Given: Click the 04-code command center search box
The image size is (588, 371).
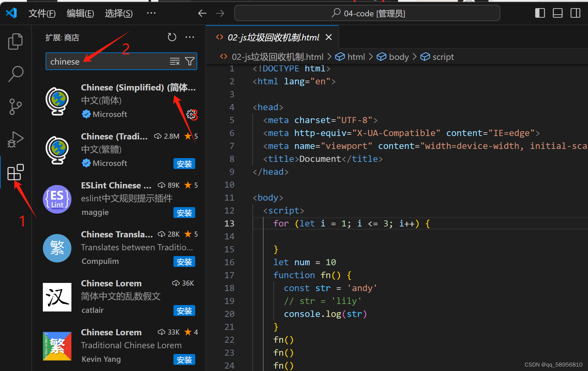Looking at the screenshot, I should pyautogui.click(x=367, y=13).
